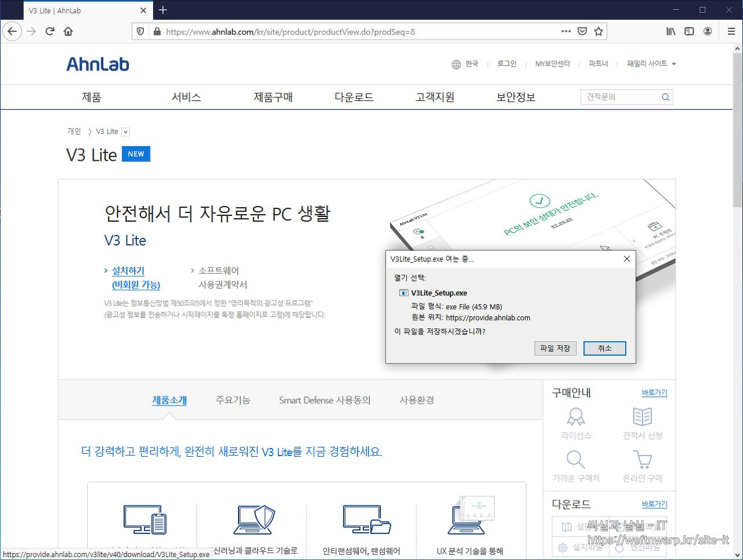743x560 pixels.
Task: Click the 설치하기 (비회원 가능) link
Action: (136, 277)
